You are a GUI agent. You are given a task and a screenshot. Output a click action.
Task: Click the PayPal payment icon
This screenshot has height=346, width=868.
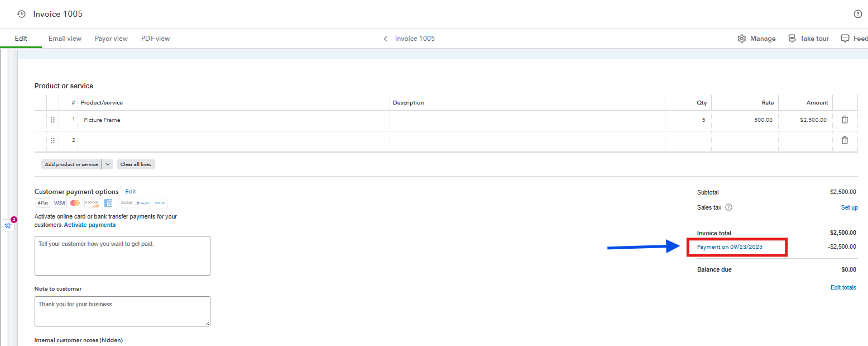click(143, 203)
